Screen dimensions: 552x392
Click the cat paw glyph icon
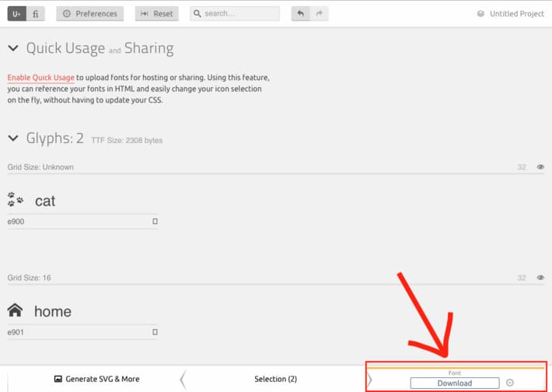(16, 200)
